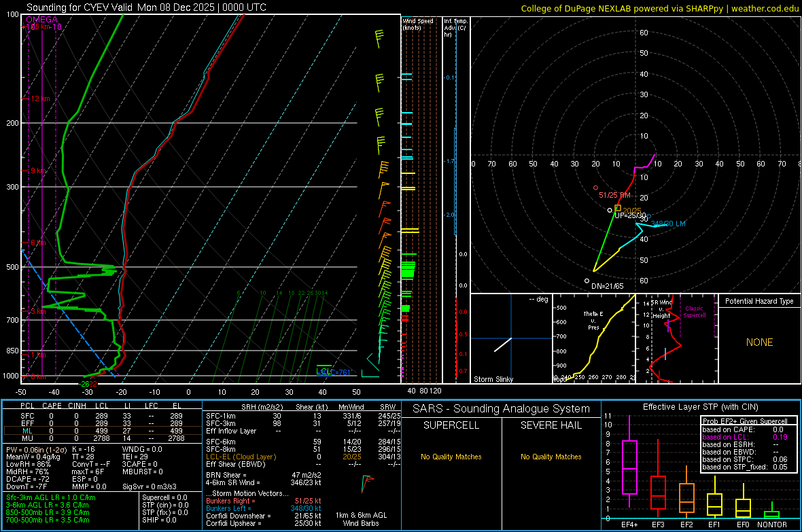The image size is (802, 532).
Task: Click the 'LowRH = 86%' value
Action: coord(29,464)
